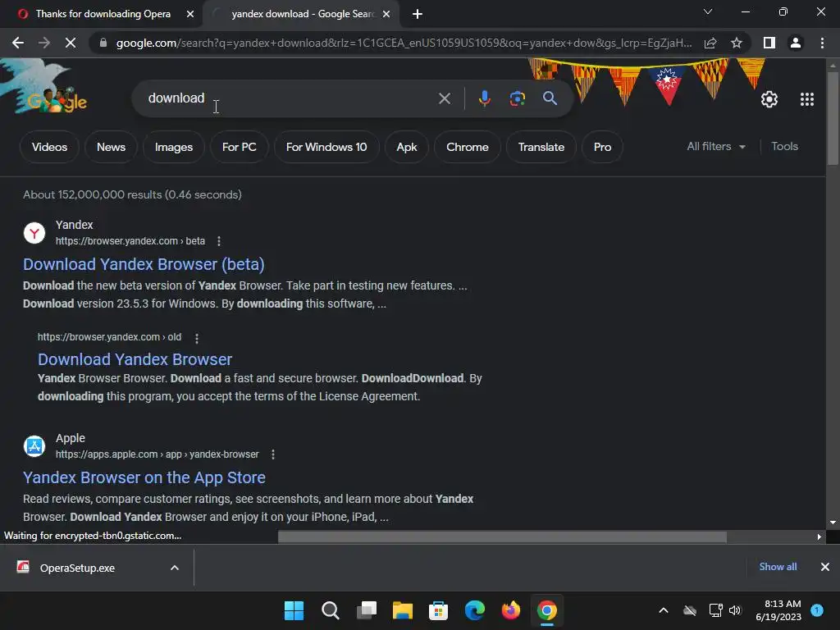Open options for Apple App Store result
This screenshot has width=840, height=630.
272,454
